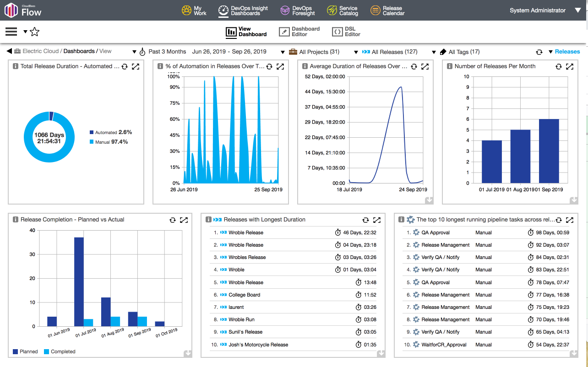The width and height of the screenshot is (588, 367).
Task: Click the 01 Sep 2019 bar in Releases Per Month
Action: click(x=549, y=151)
